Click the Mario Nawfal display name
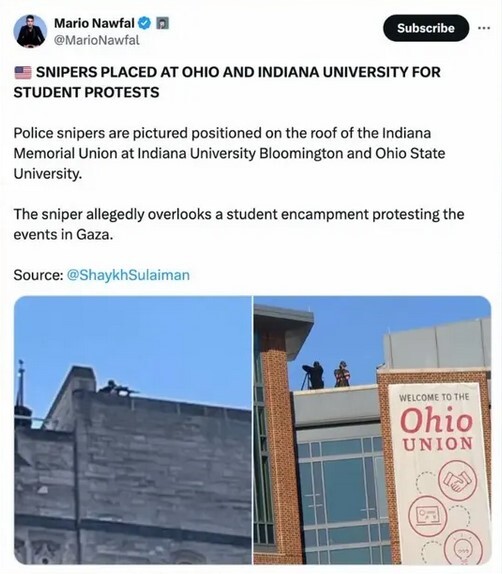The height and width of the screenshot is (574, 502). [x=94, y=23]
